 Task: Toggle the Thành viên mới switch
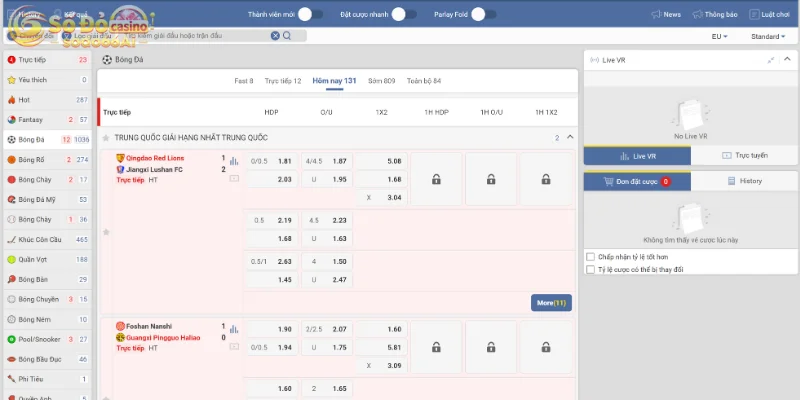(310, 14)
